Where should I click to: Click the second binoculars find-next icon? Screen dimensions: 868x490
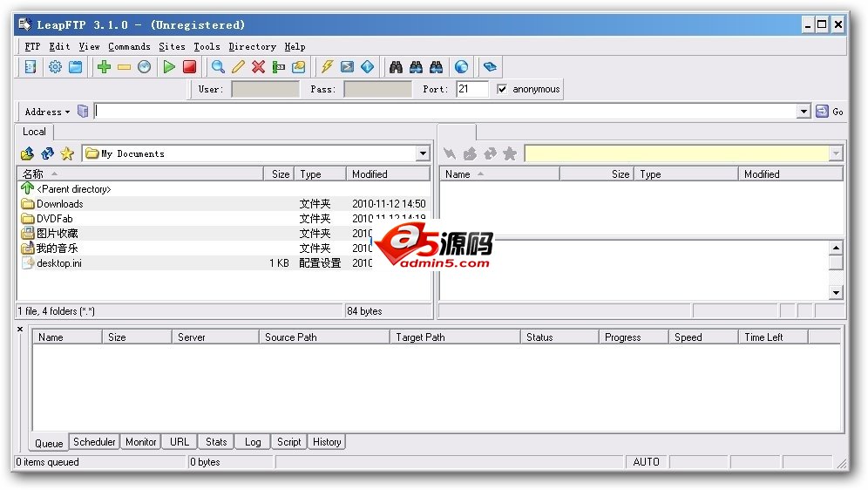(x=416, y=67)
